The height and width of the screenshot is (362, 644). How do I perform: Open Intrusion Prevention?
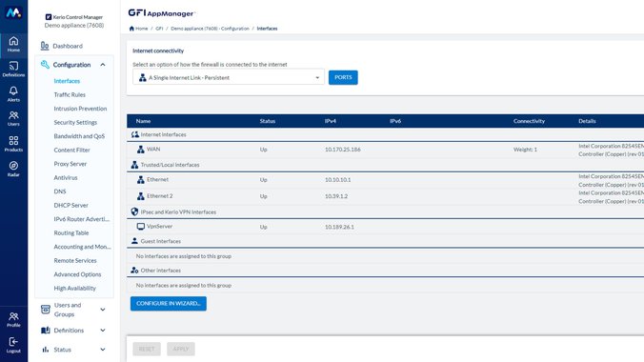tap(80, 109)
